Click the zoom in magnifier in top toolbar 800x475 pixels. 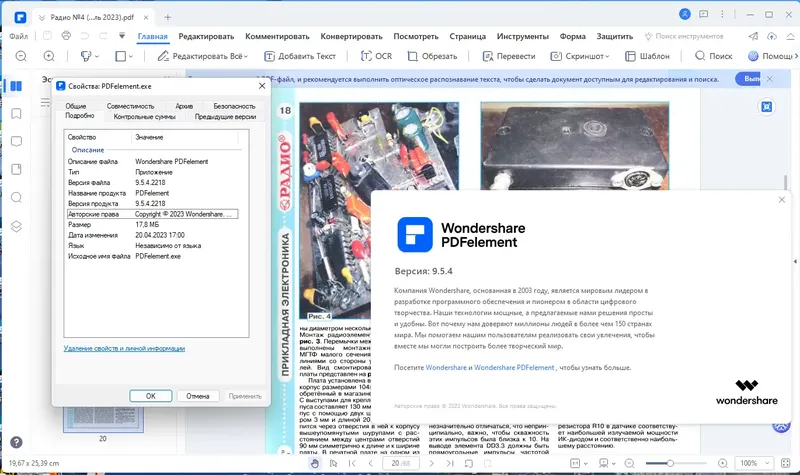[49, 56]
